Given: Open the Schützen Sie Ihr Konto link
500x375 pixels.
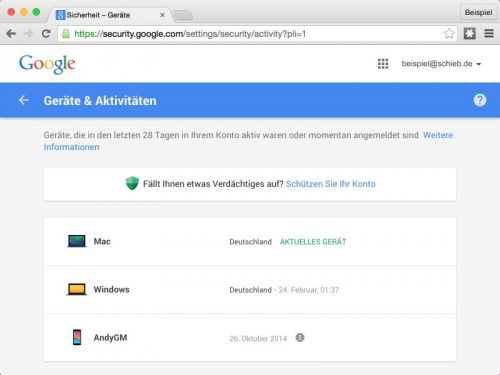Looking at the screenshot, I should click(x=331, y=184).
